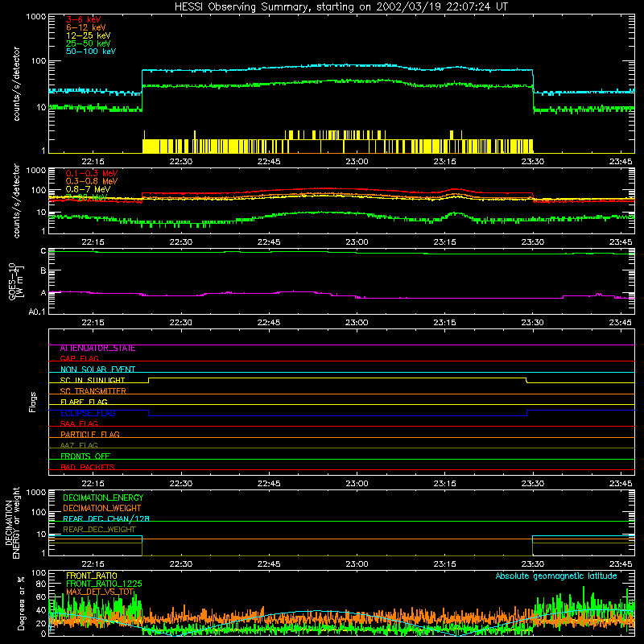The image size is (644, 644).
Task: Click the yellow 0.8-7 MeV legend label
Action: click(88, 189)
